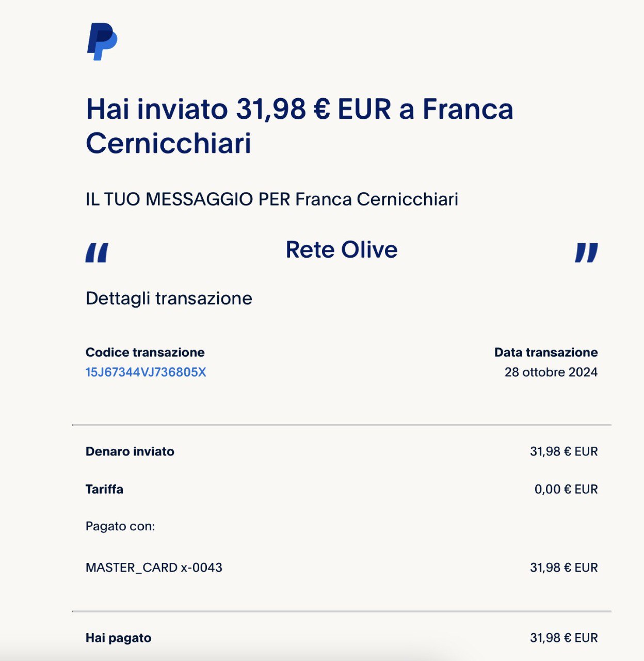Select the Tariffa amount 0,00 € EUR
The image size is (644, 661).
click(566, 490)
